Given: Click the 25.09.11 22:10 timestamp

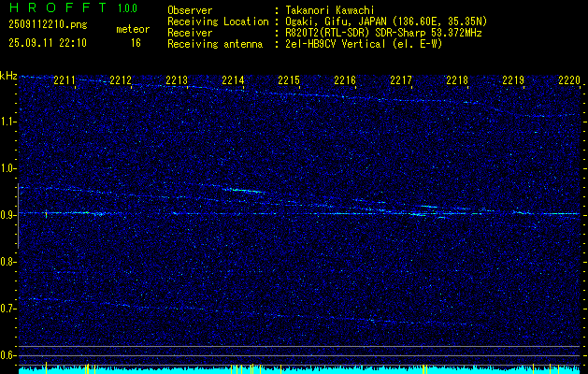Looking at the screenshot, I should coord(47,43).
